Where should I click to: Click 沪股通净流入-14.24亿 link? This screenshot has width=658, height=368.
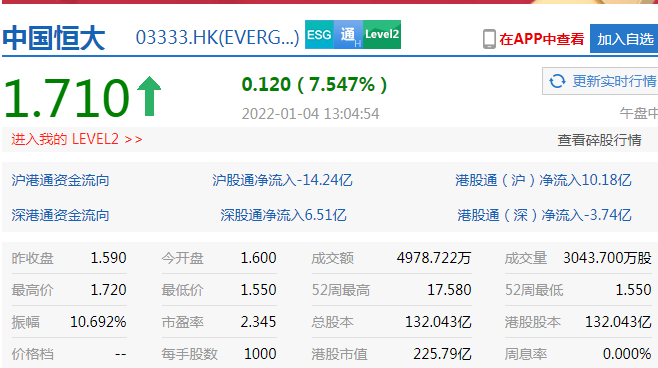pos(282,180)
